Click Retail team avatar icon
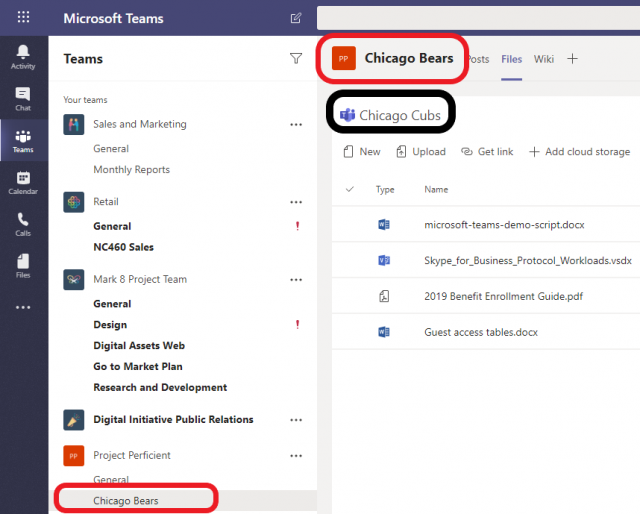This screenshot has height=514, width=640. pos(74,202)
